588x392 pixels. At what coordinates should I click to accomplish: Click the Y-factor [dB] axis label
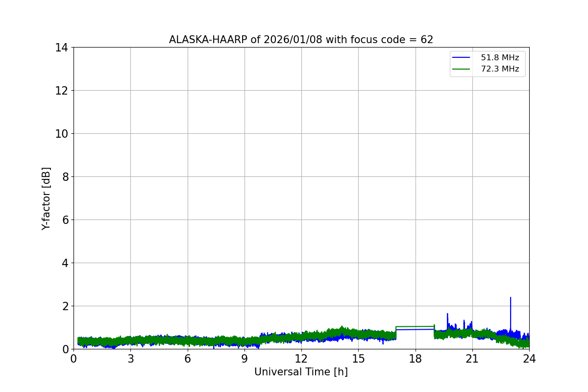point(46,198)
